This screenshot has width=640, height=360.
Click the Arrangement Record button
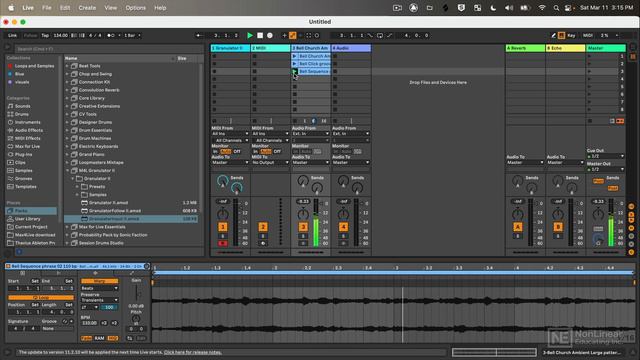click(x=270, y=36)
